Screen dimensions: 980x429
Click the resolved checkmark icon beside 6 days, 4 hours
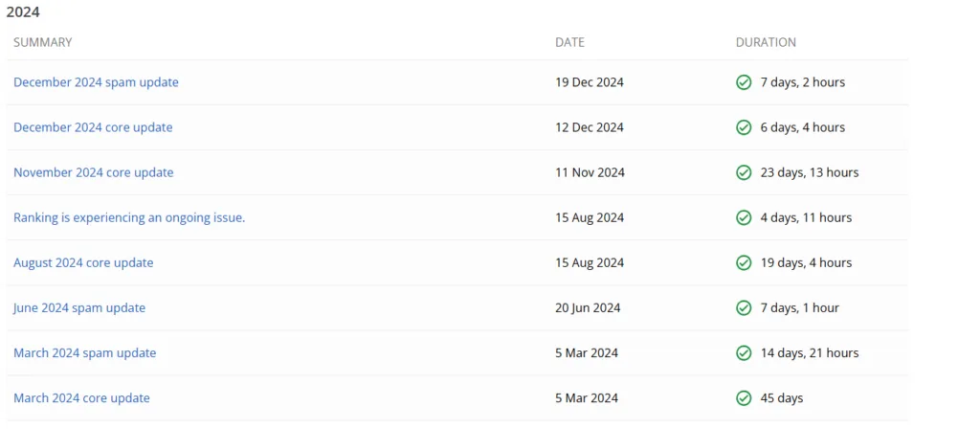tap(744, 127)
